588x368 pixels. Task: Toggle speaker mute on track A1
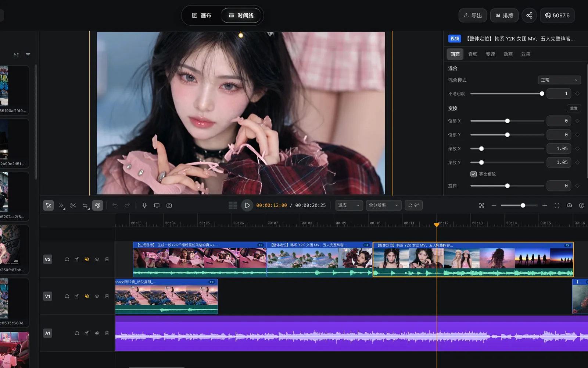pyautogui.click(x=97, y=333)
